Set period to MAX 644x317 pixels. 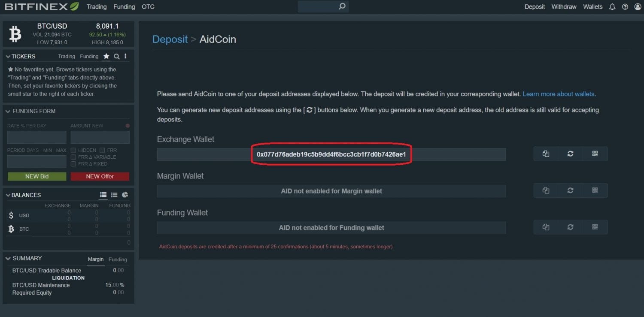[61, 150]
